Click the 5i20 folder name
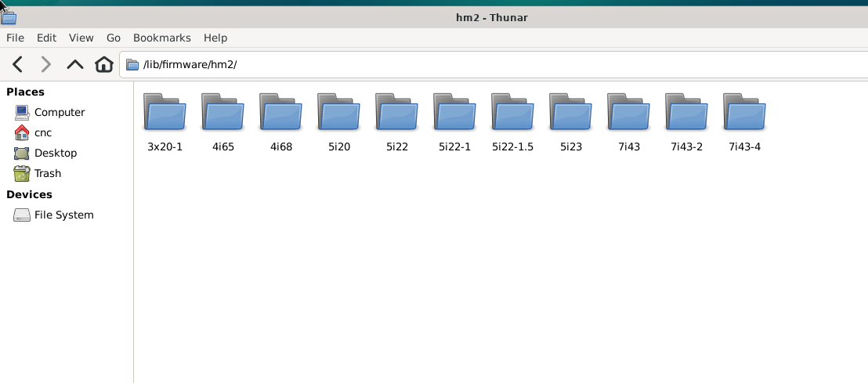 (338, 147)
